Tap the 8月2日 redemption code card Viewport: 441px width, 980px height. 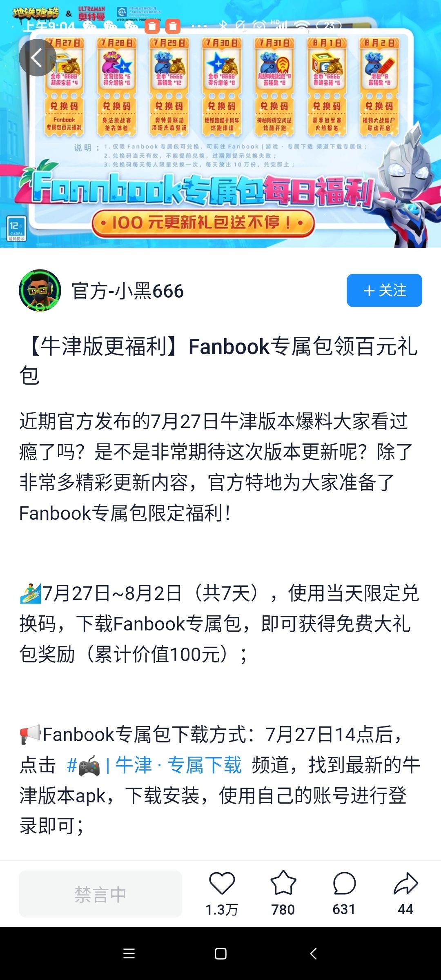tap(379, 86)
